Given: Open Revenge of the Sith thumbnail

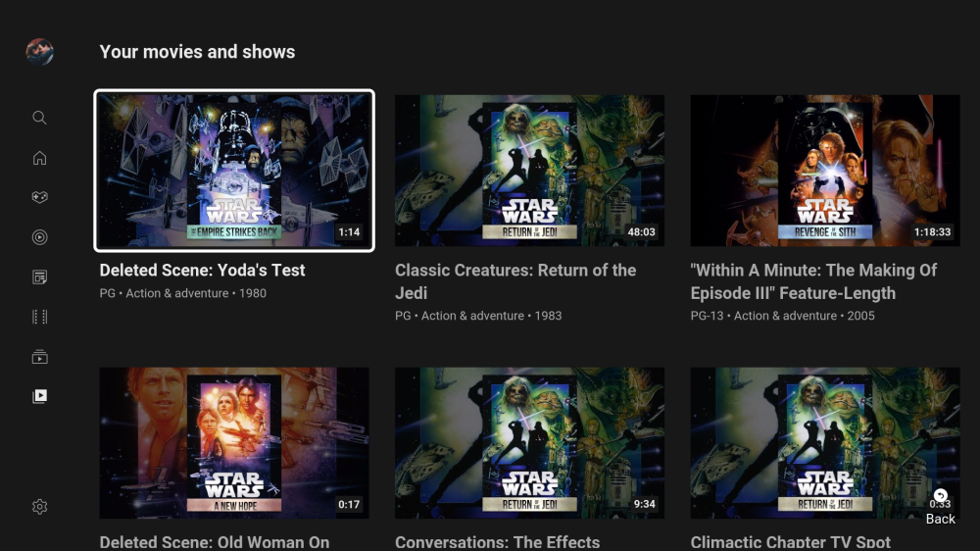Looking at the screenshot, I should pos(824,171).
